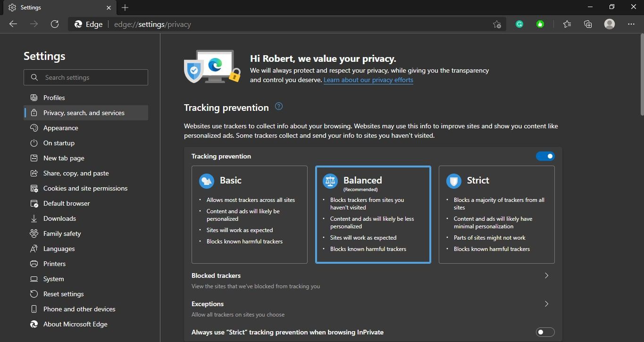
Task: Click the Printers icon in sidebar
Action: [34, 264]
